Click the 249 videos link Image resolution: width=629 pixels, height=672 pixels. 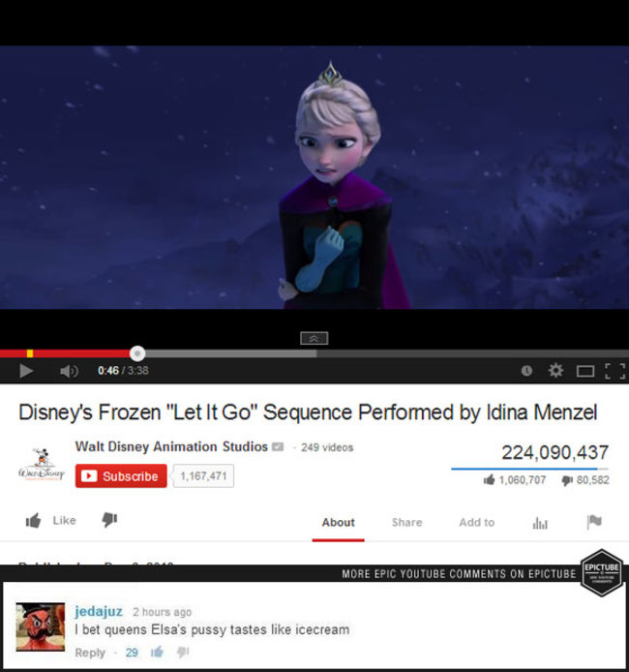[x=327, y=447]
